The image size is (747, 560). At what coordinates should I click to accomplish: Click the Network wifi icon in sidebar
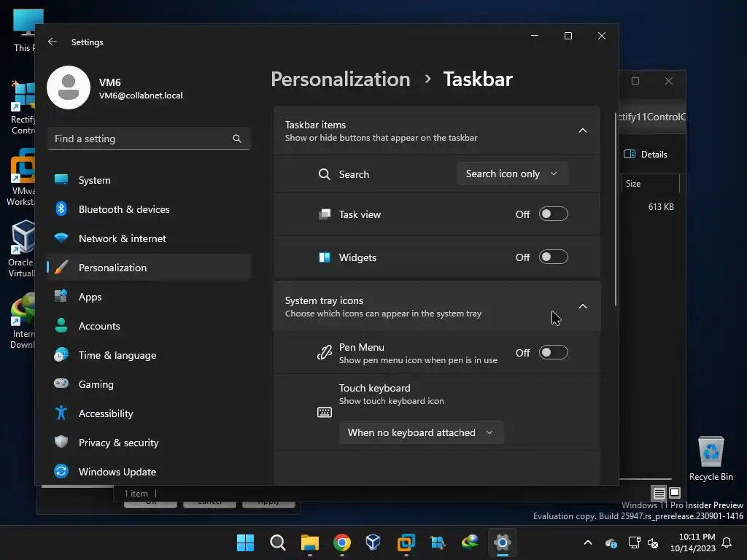tap(61, 238)
